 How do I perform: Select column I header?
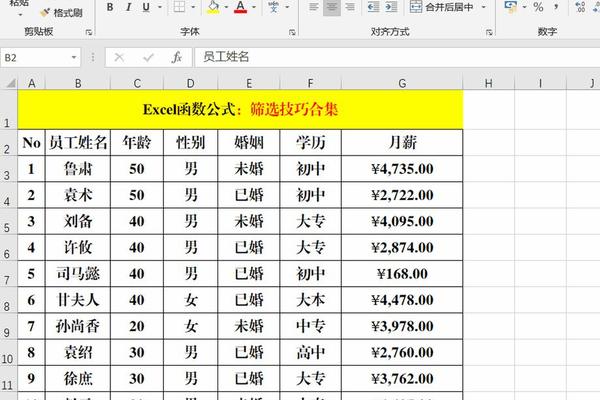coord(540,83)
